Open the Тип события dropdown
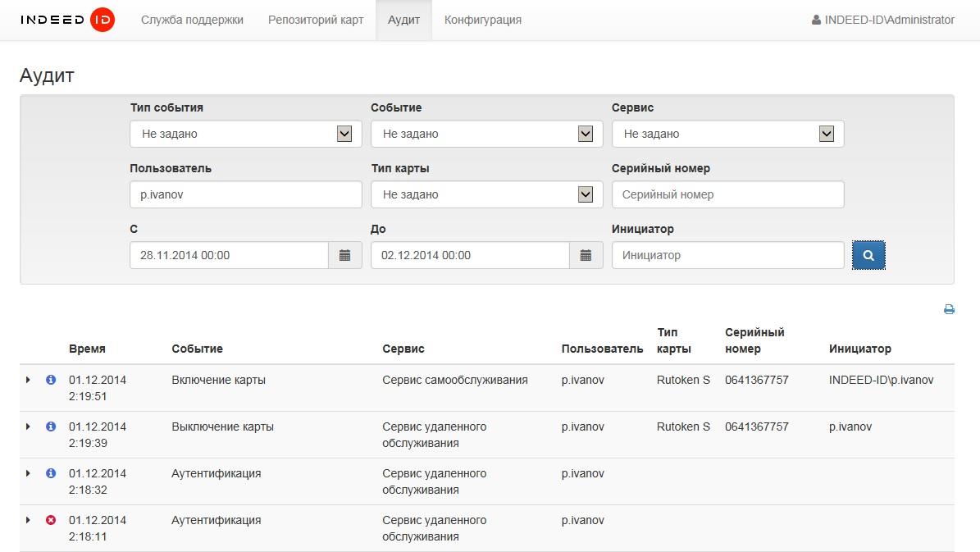Screen dimensions: 980x552 [245, 134]
